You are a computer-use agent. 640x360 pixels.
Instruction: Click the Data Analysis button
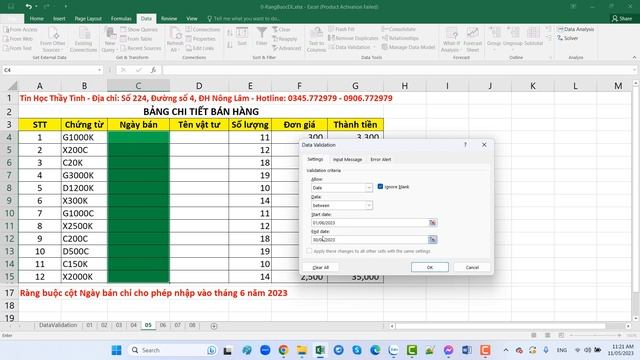(576, 29)
